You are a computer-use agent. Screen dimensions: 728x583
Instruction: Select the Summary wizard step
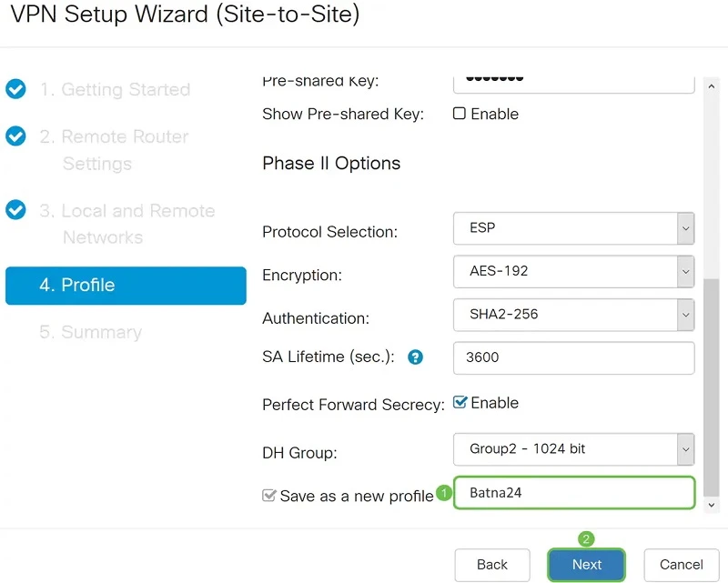(90, 332)
